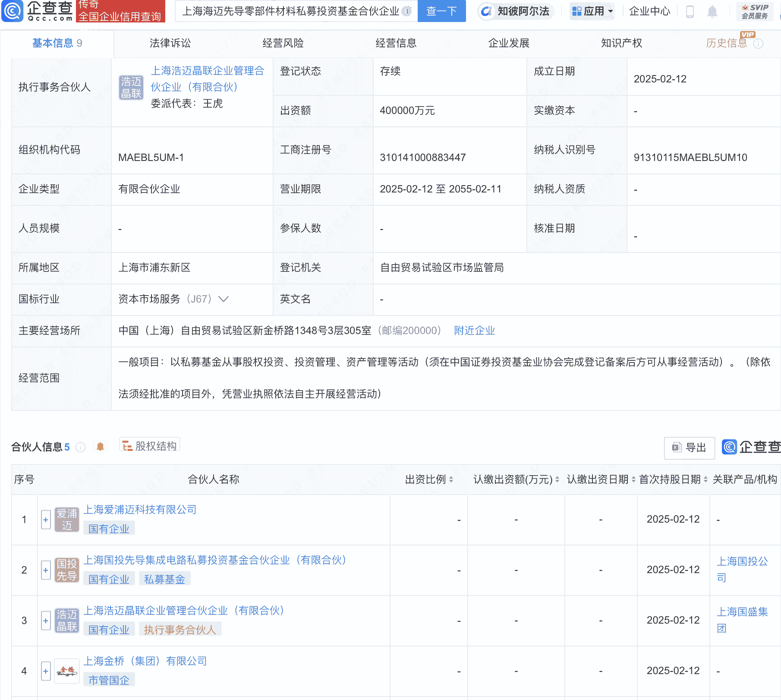The width and height of the screenshot is (781, 700).
Task: Click the 查一下 search button
Action: [441, 11]
